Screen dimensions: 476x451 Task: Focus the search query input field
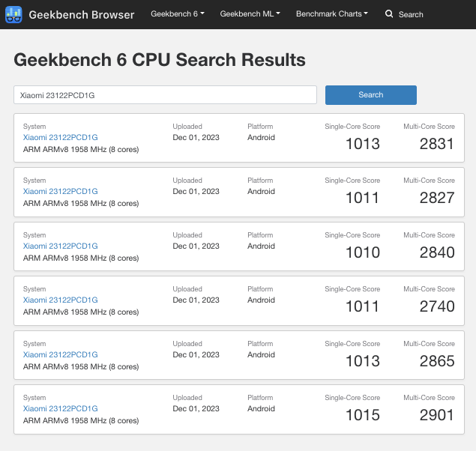click(165, 95)
